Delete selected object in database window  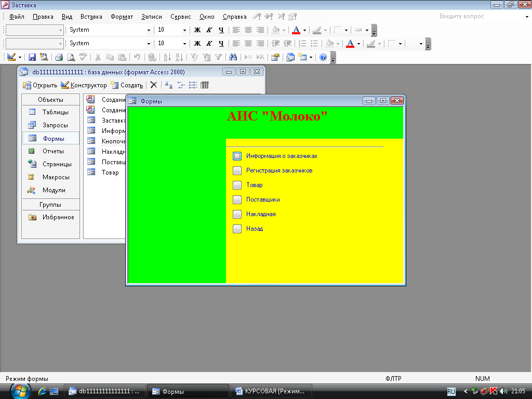click(x=154, y=85)
